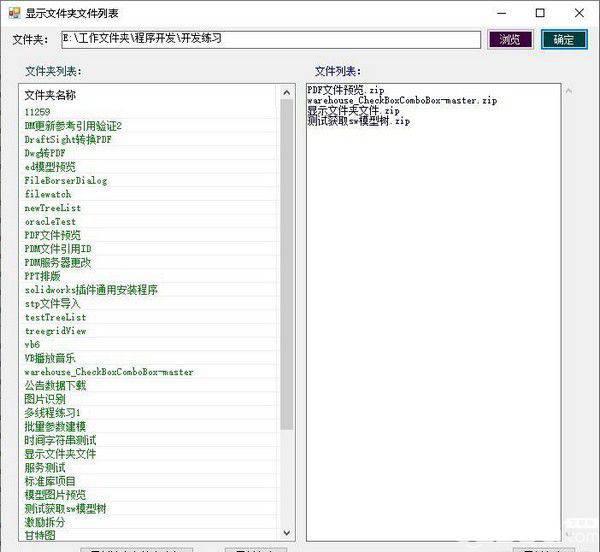Click the 确定 confirm button
This screenshot has width=600, height=552.
pos(564,39)
